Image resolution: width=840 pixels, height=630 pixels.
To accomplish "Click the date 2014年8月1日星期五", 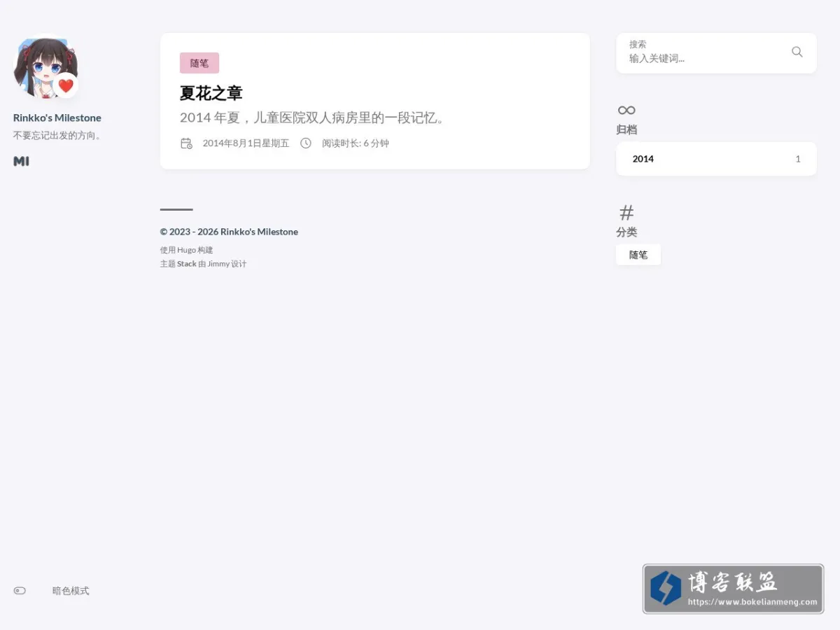I will coord(246,143).
